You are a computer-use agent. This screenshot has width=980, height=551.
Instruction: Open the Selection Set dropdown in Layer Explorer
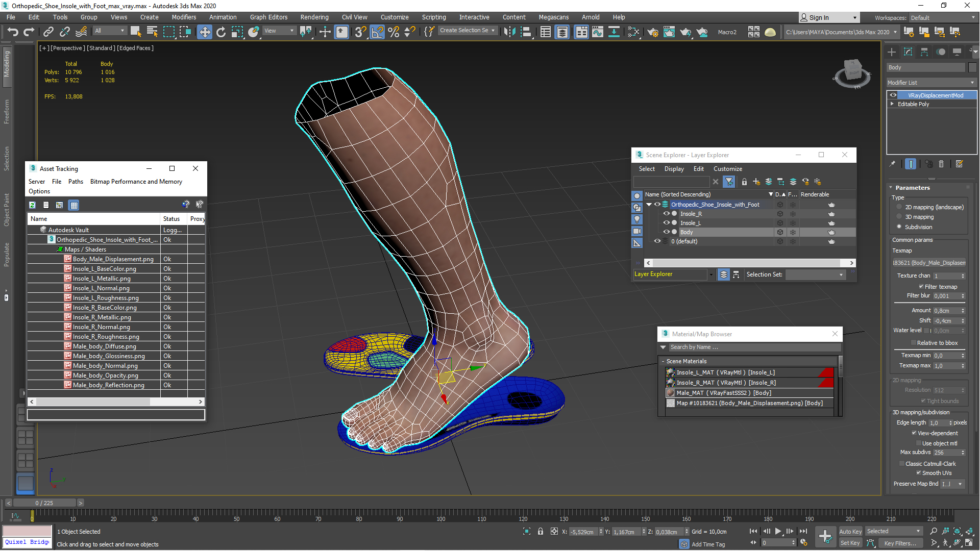click(x=816, y=274)
